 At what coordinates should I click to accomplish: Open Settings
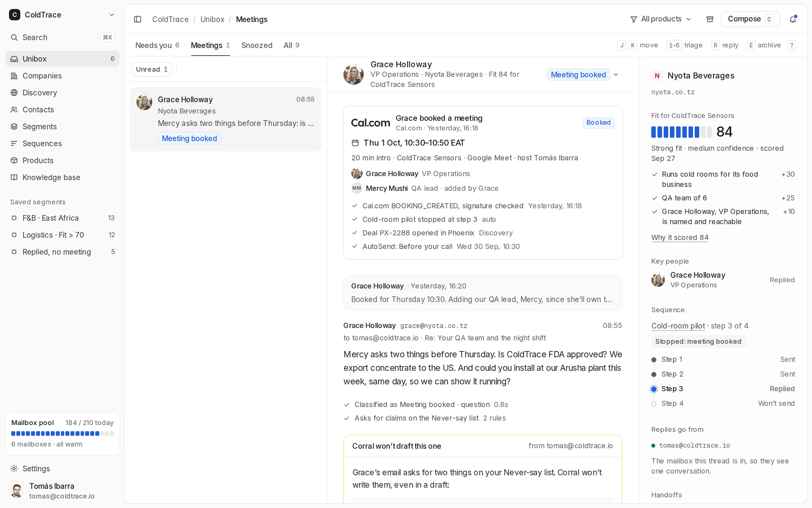(63, 468)
